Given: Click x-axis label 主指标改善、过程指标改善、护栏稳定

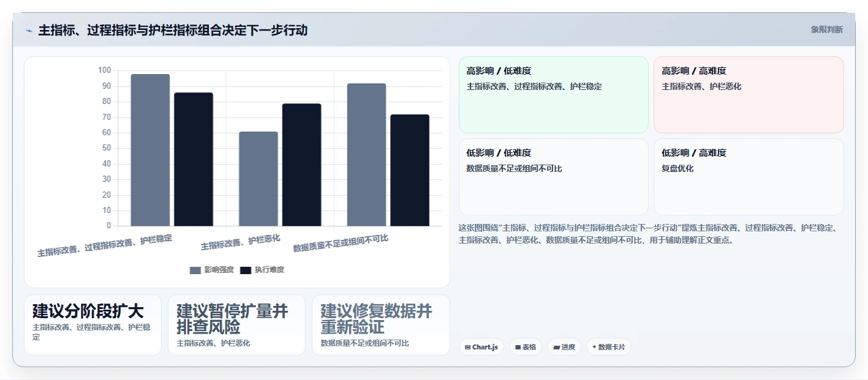Looking at the screenshot, I should tap(105, 245).
